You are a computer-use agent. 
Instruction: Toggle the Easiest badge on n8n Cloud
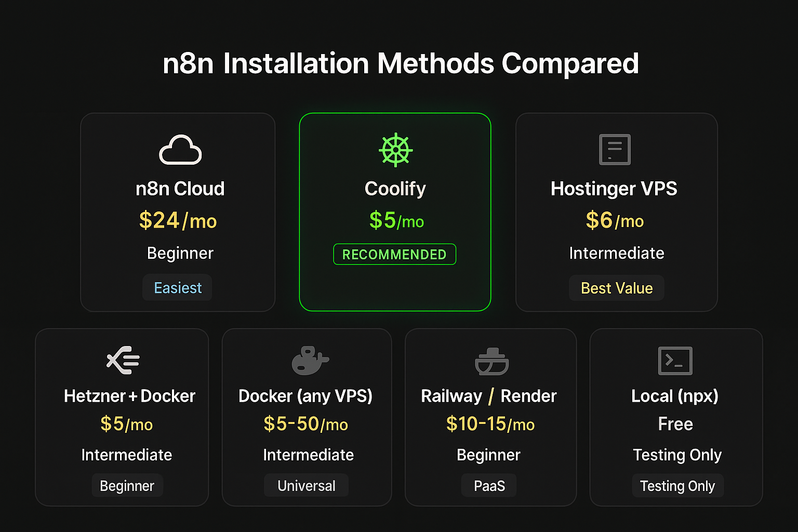pyautogui.click(x=177, y=287)
